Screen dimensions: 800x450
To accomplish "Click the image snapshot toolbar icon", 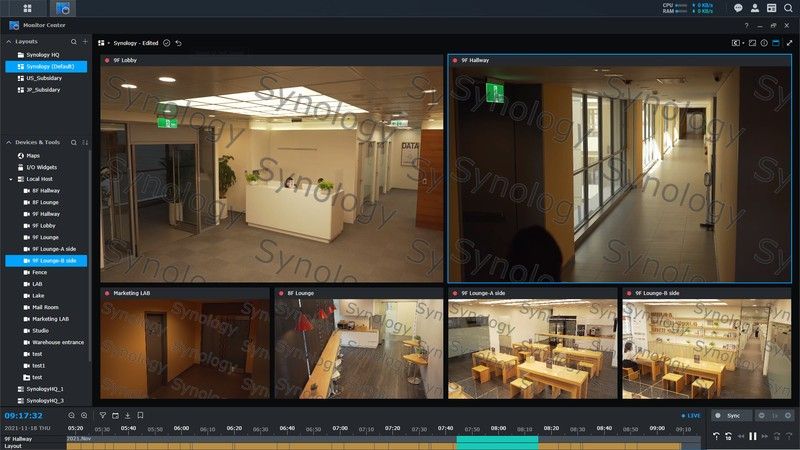I will [x=752, y=43].
